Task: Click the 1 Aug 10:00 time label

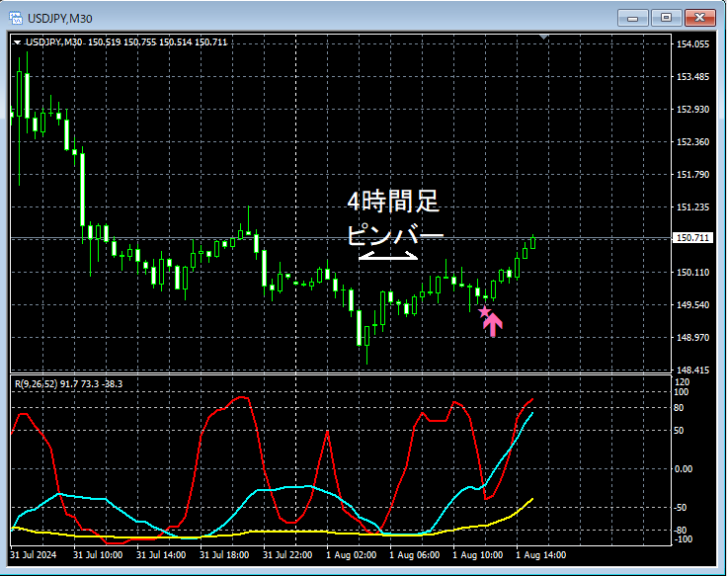Action: coord(478,555)
